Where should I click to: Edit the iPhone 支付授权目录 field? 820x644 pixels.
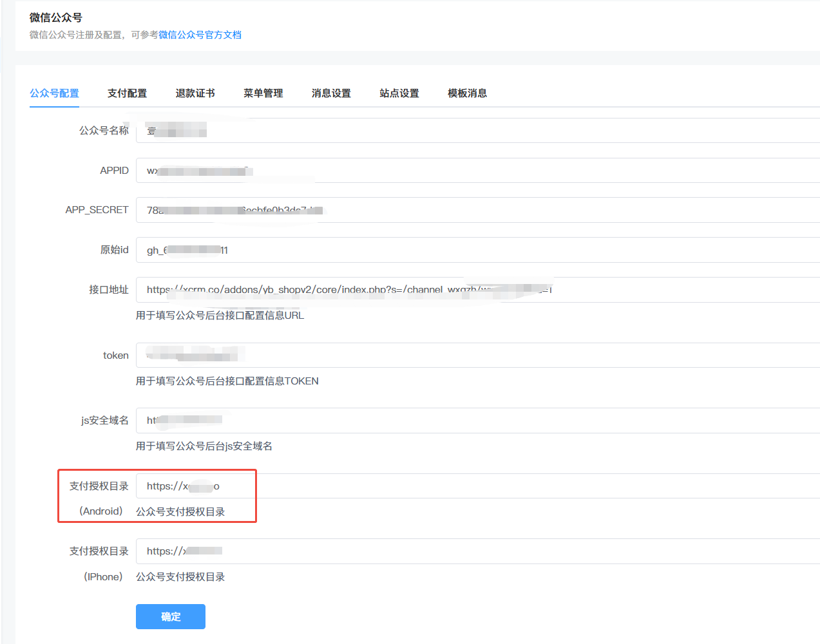point(477,551)
